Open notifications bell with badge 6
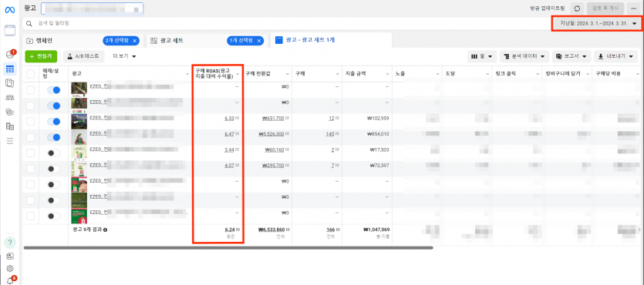 point(10,280)
